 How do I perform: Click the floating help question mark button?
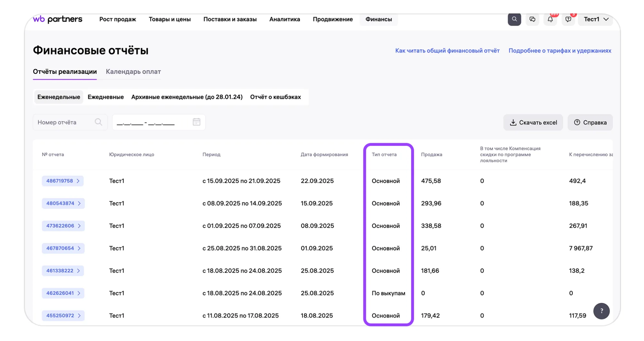click(x=601, y=311)
